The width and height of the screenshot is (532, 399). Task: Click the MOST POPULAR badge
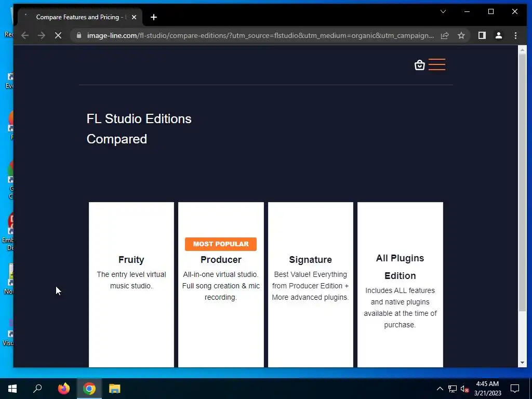220,244
